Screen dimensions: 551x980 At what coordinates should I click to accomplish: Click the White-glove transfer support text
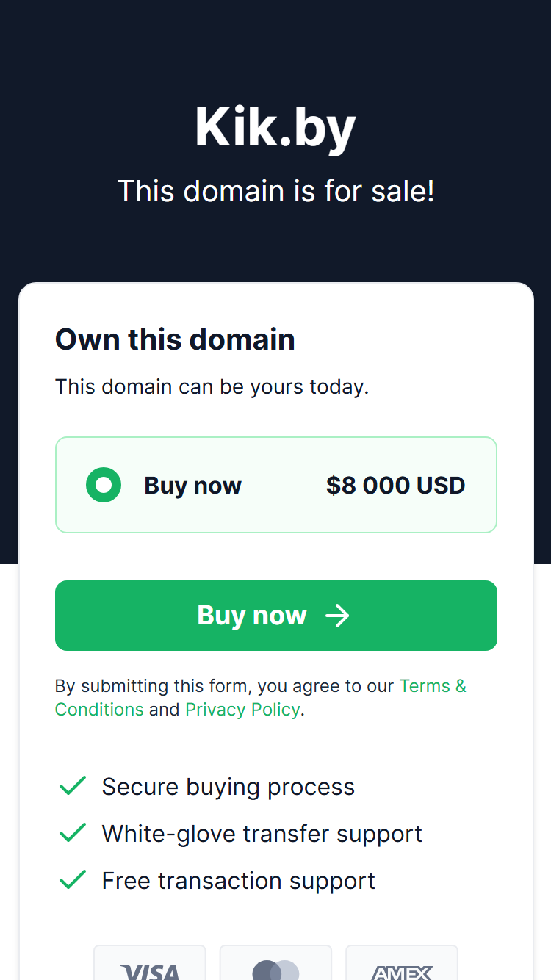point(262,834)
